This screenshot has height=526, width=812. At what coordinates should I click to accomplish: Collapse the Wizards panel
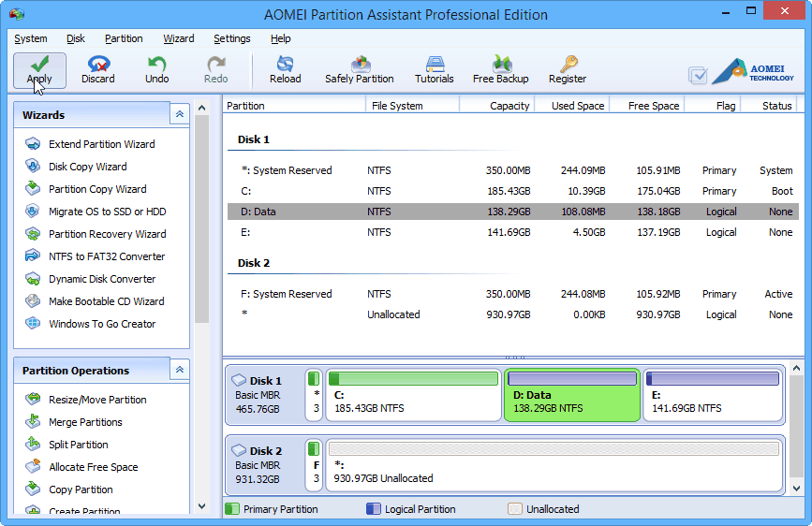pos(180,114)
